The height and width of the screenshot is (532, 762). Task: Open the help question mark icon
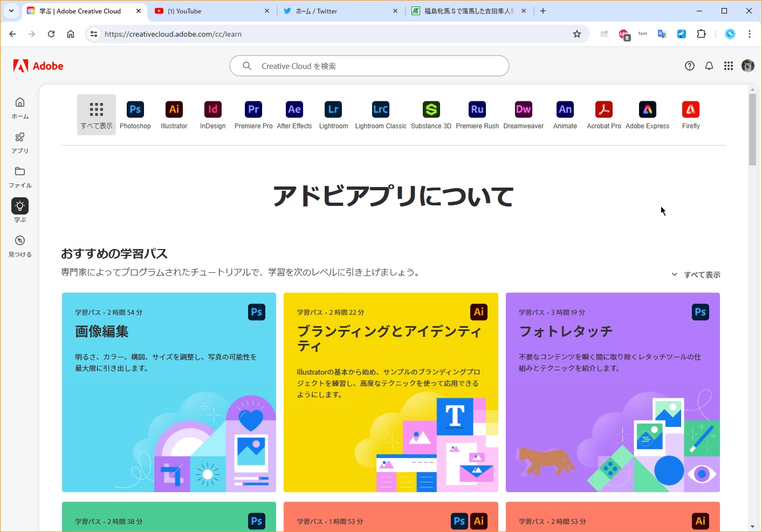click(690, 66)
